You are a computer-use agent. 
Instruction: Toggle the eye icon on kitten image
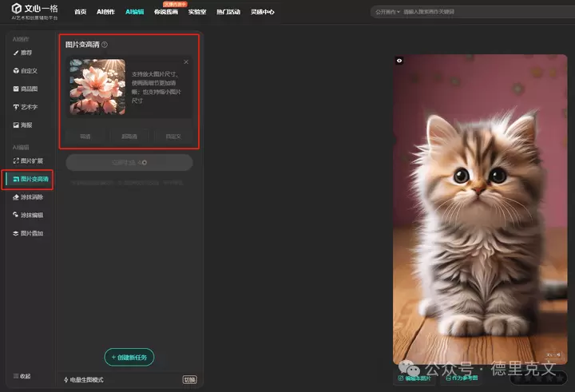point(399,61)
